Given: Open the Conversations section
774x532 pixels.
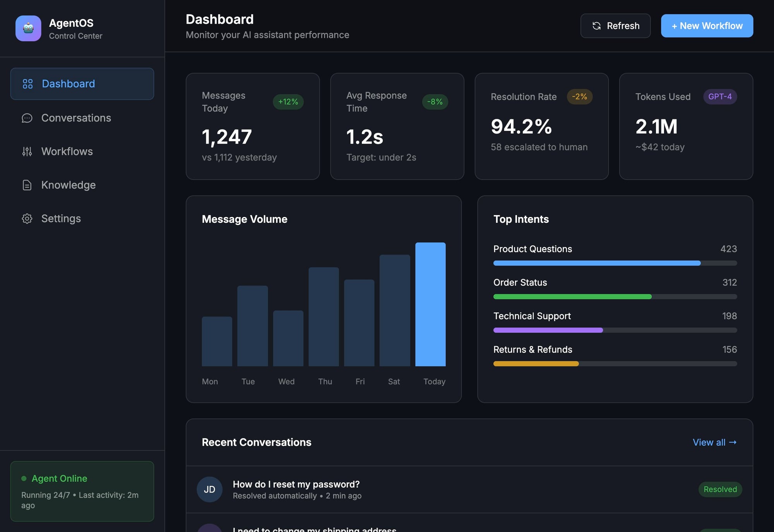Looking at the screenshot, I should click(x=76, y=118).
